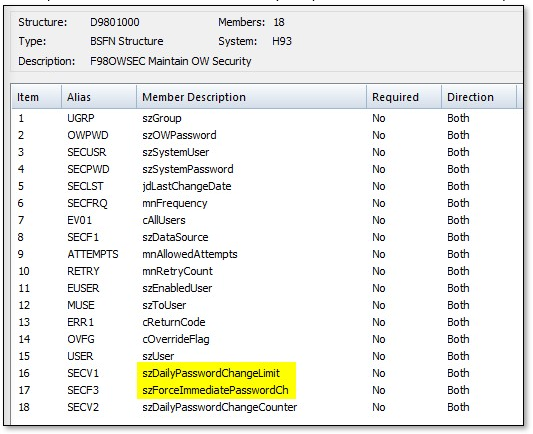
Task: Click the Required column header
Action: (404, 97)
